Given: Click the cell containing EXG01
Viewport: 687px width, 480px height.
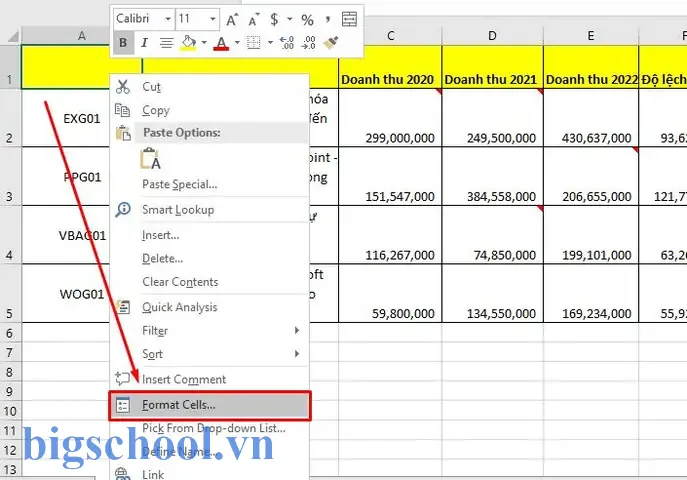Looking at the screenshot, I should (x=66, y=118).
